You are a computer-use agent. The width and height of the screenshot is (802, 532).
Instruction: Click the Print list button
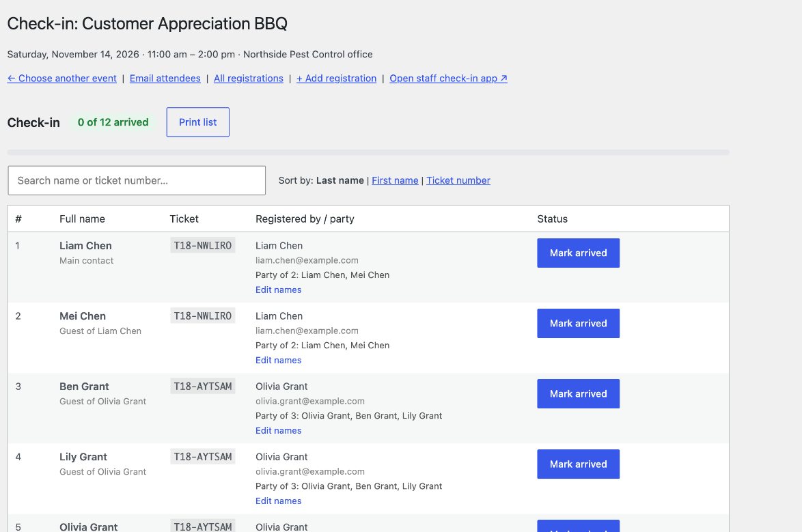198,122
